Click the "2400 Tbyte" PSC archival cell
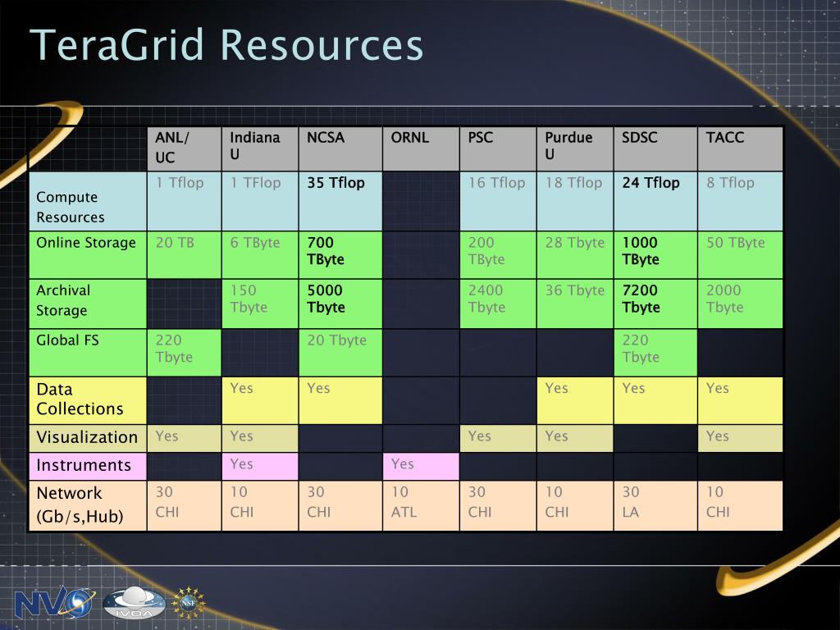The width and height of the screenshot is (840, 630). tap(498, 304)
